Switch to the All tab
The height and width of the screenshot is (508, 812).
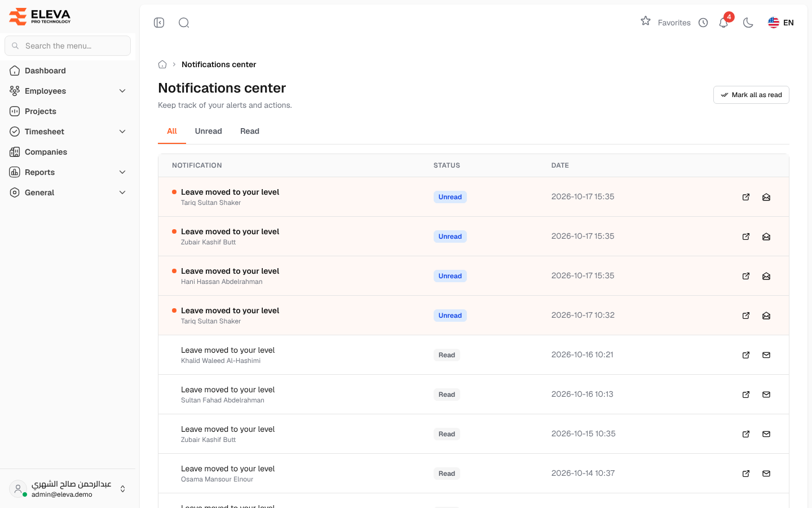(x=172, y=131)
